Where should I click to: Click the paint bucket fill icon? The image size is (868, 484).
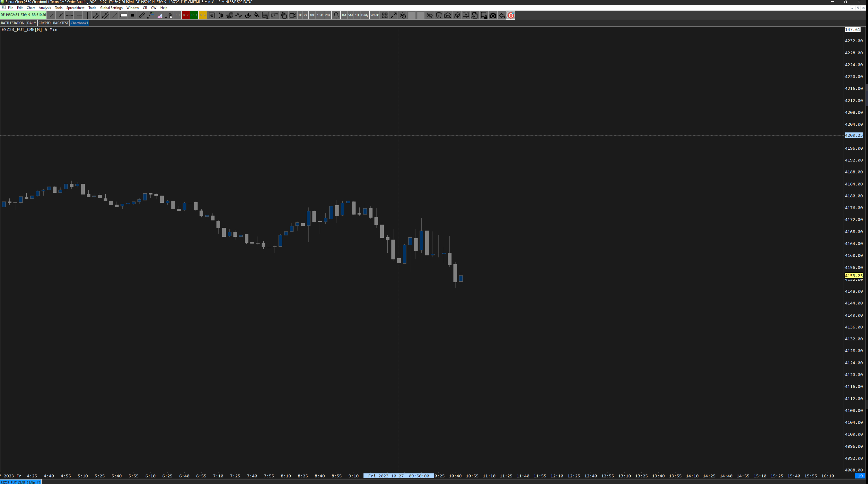click(x=256, y=15)
